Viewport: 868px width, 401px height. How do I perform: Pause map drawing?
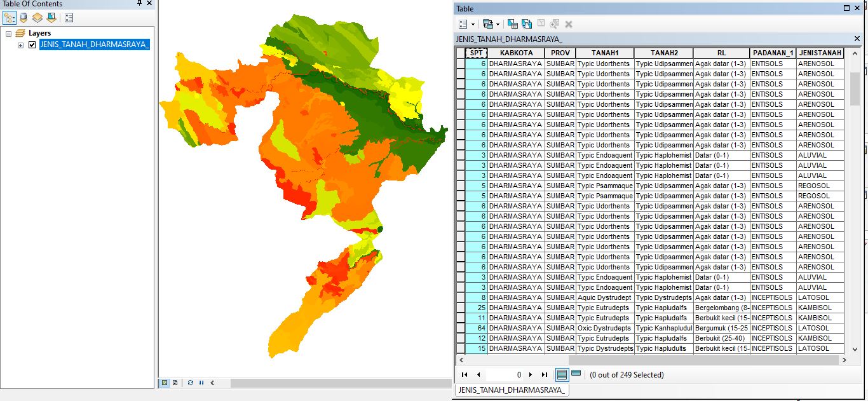pos(201,382)
